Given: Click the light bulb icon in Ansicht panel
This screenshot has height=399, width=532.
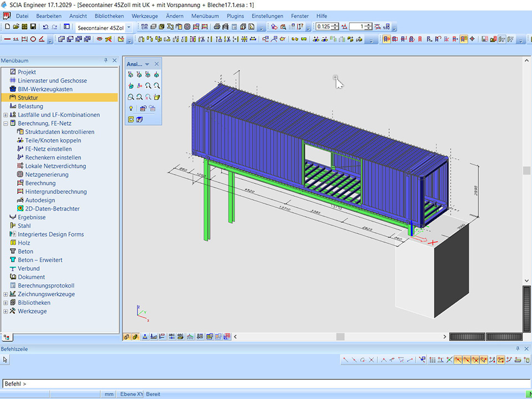Looking at the screenshot, I should (131, 108).
